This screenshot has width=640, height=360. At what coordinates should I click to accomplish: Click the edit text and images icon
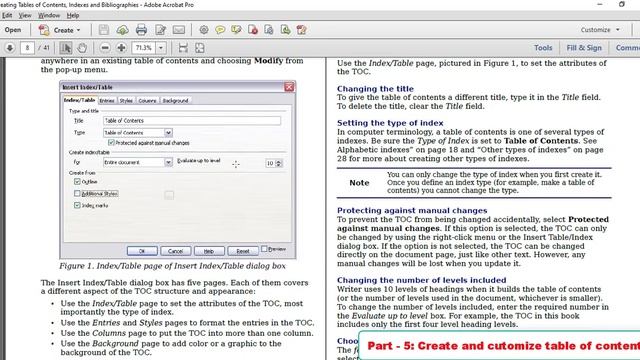click(x=160, y=30)
